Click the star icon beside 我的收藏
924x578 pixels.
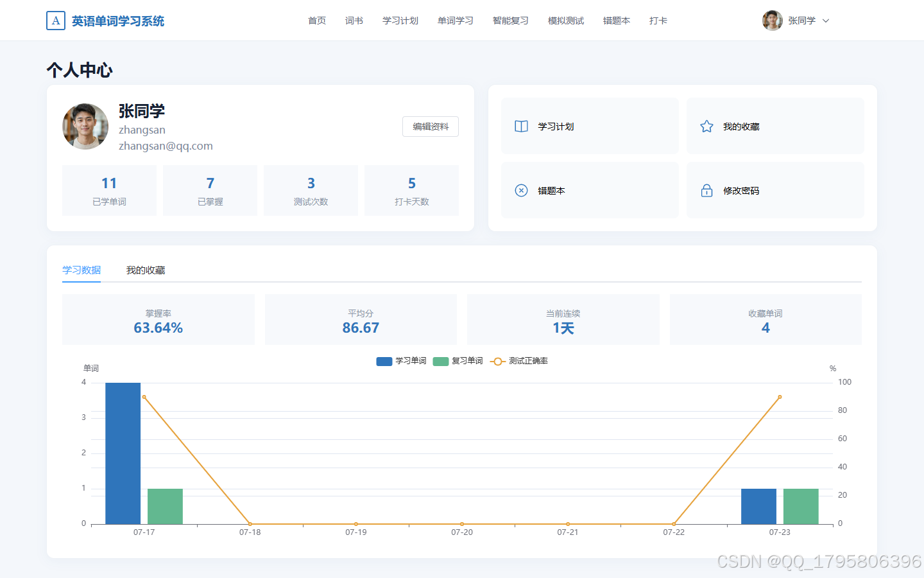[x=706, y=127]
